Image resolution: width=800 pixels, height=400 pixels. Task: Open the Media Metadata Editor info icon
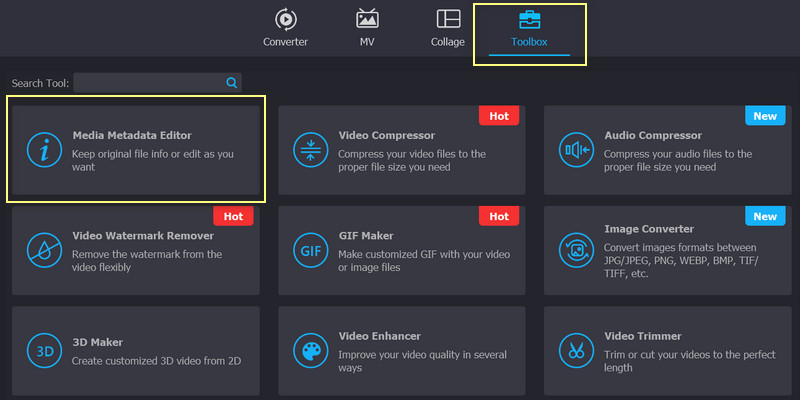pos(43,149)
